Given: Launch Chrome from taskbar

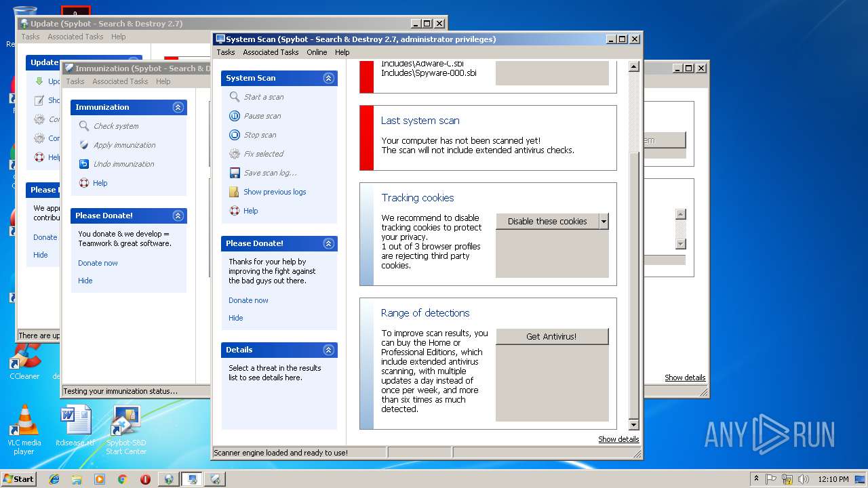Looking at the screenshot, I should pos(122,479).
